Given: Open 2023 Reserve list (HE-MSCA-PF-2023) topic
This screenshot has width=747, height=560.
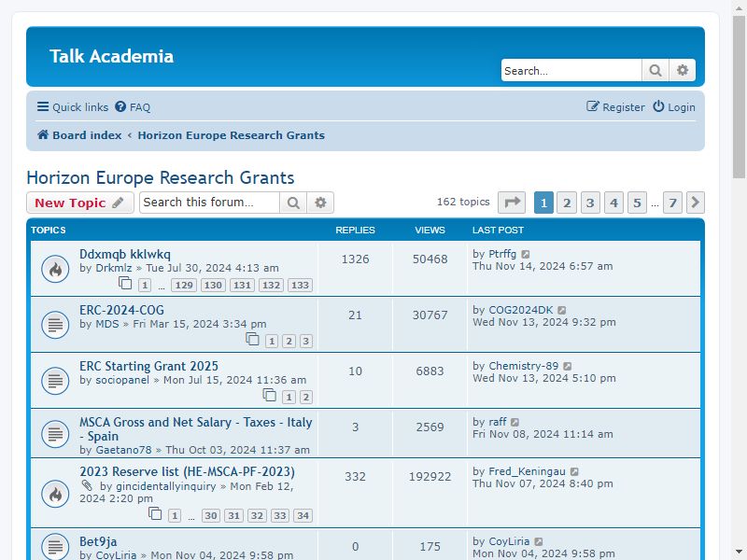Looking at the screenshot, I should click(187, 471).
